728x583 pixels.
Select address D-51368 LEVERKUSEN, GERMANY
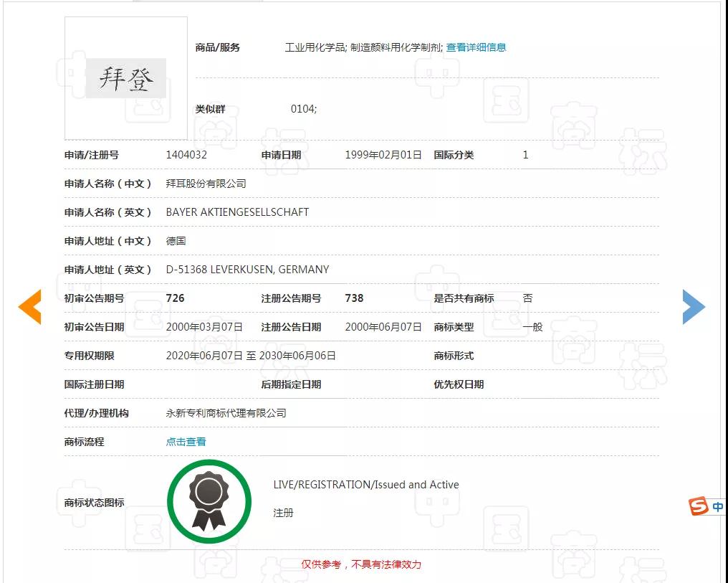point(247,270)
